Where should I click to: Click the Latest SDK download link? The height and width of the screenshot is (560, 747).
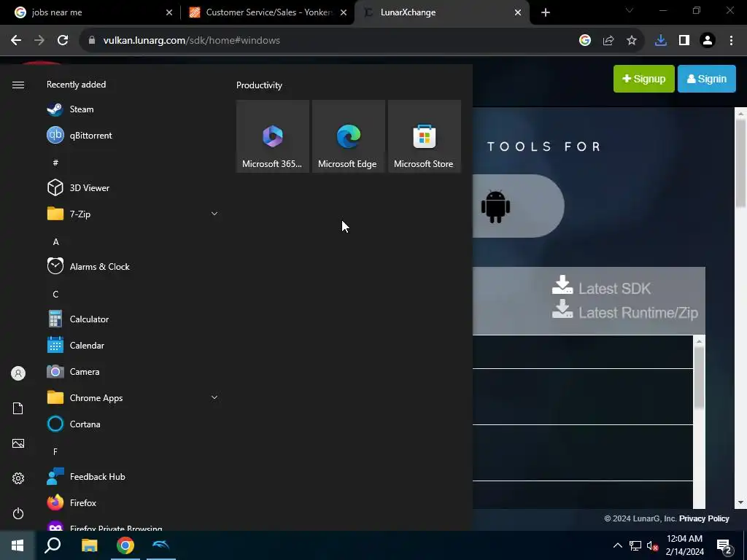pos(601,287)
